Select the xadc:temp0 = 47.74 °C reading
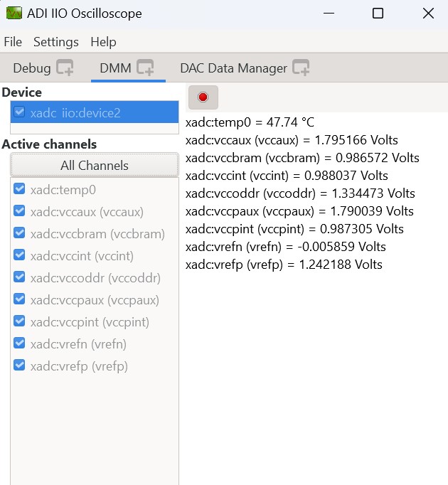The image size is (448, 485). [x=250, y=122]
